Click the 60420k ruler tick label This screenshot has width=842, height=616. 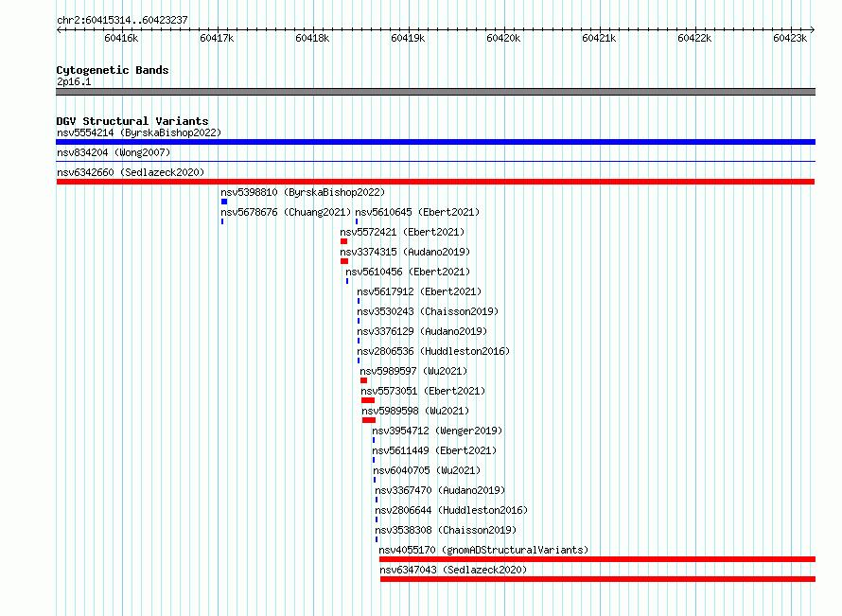(503, 38)
